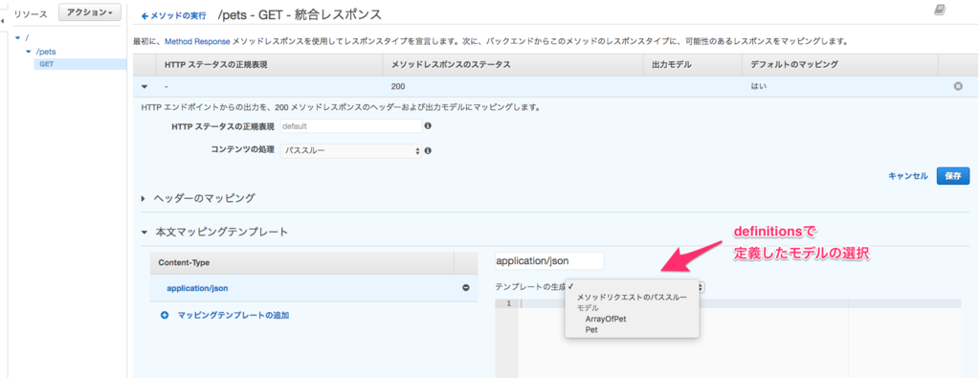Choose メソッドリクエストのパススルー option
This screenshot has height=378, width=980.
coord(632,298)
